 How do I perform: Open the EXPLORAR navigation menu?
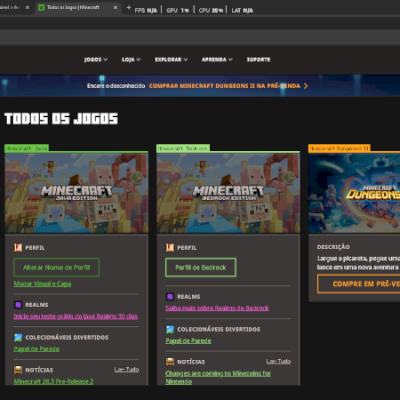(171, 60)
